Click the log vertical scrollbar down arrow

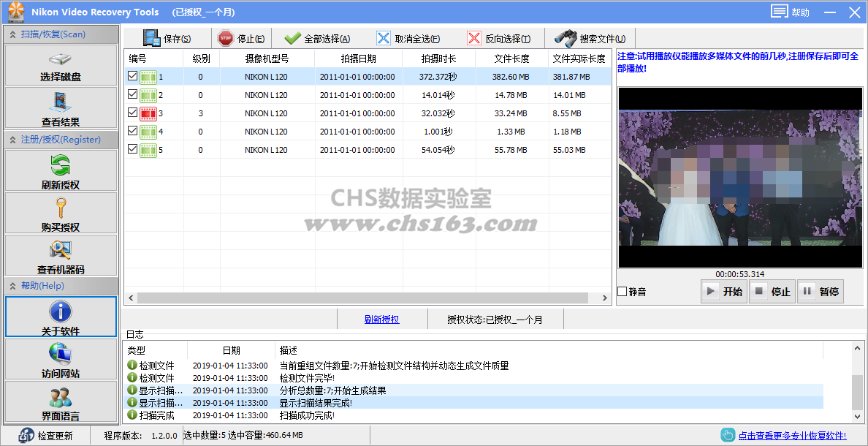click(x=857, y=417)
